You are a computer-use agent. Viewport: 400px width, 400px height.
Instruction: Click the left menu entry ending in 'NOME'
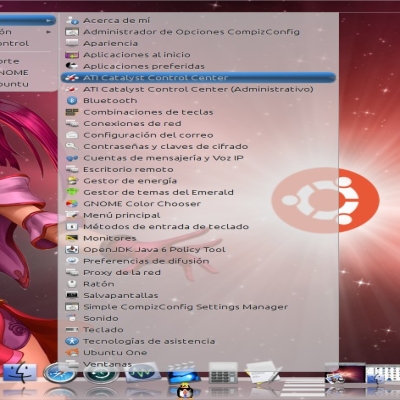coord(27,72)
